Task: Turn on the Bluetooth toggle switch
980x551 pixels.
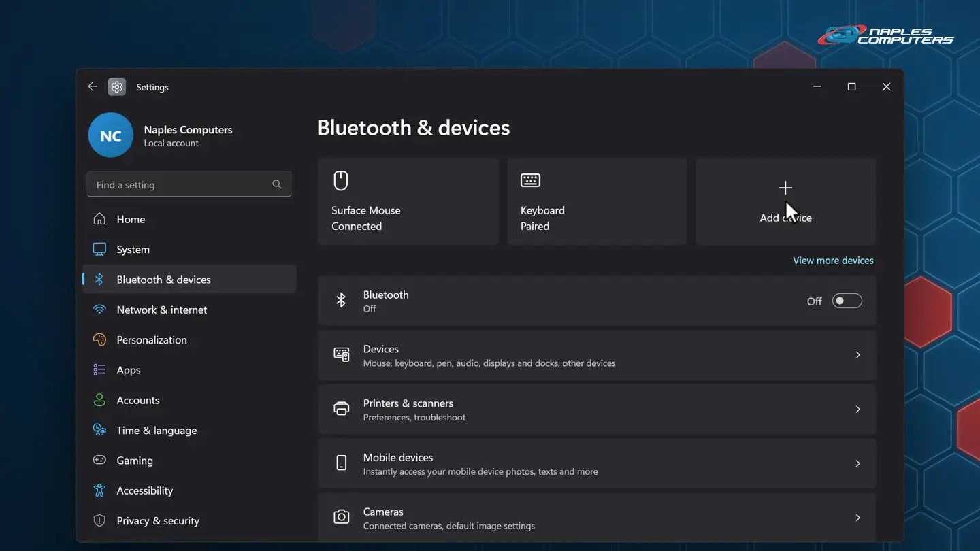Action: 847,301
